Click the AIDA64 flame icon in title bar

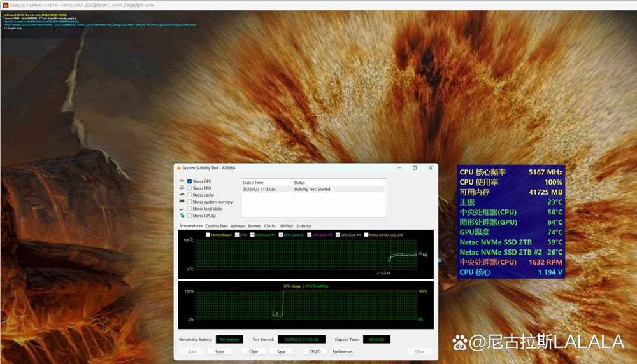tap(179, 168)
